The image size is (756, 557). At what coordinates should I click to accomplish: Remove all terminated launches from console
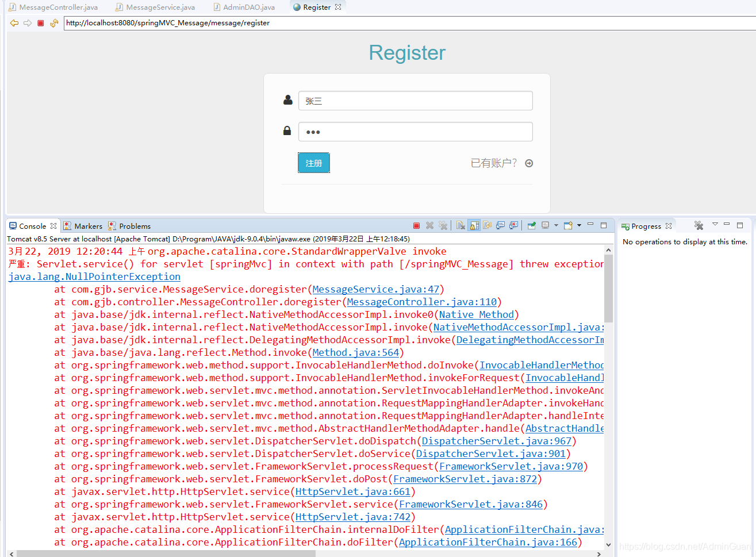443,225
